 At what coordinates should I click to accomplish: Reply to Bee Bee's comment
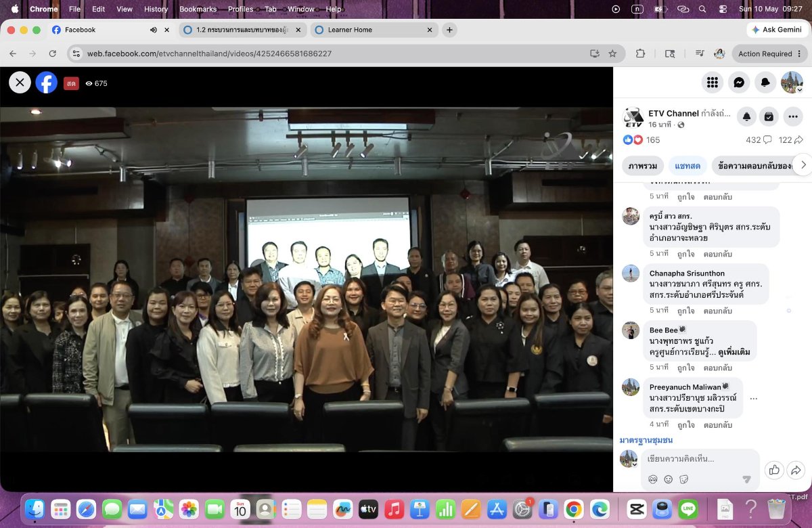coord(718,368)
